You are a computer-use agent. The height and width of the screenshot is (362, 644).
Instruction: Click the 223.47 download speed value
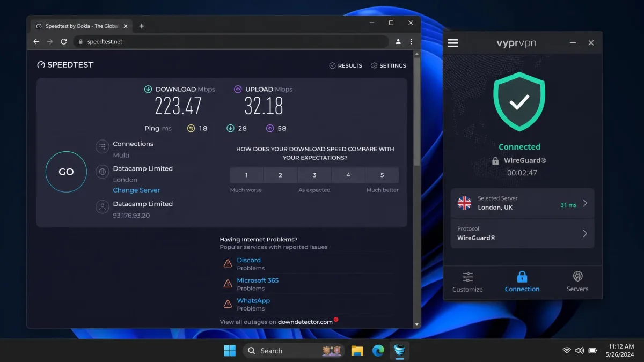coord(178,106)
